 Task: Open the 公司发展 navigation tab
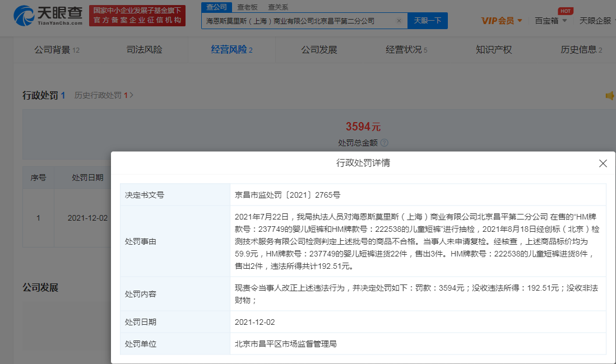(319, 50)
